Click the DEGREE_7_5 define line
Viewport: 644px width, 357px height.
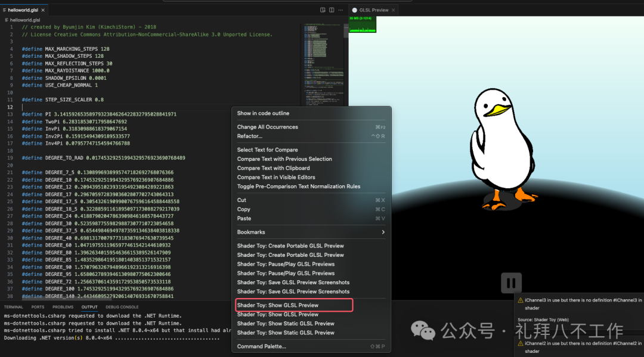pos(98,173)
